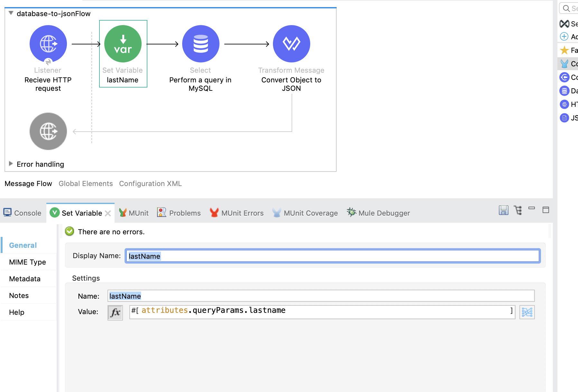Open the Mule Debugger tab

378,213
